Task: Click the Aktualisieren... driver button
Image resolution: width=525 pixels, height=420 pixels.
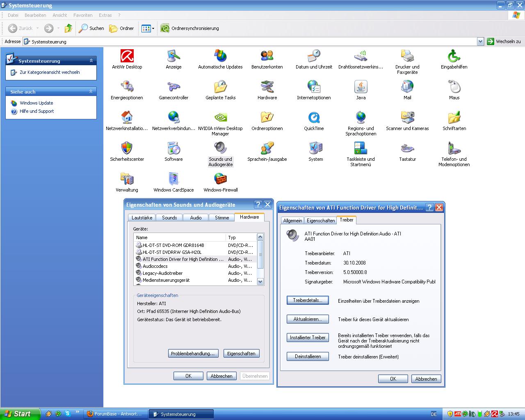Action: click(x=308, y=319)
